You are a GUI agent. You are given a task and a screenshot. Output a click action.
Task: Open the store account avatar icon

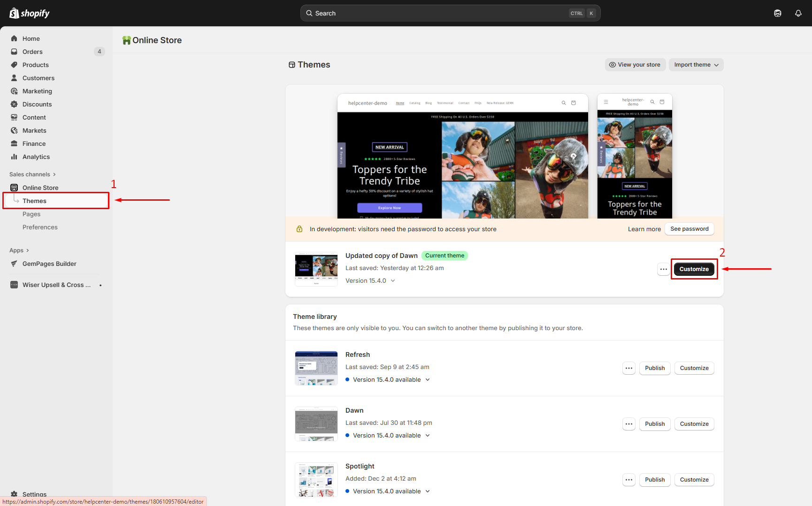tap(777, 13)
